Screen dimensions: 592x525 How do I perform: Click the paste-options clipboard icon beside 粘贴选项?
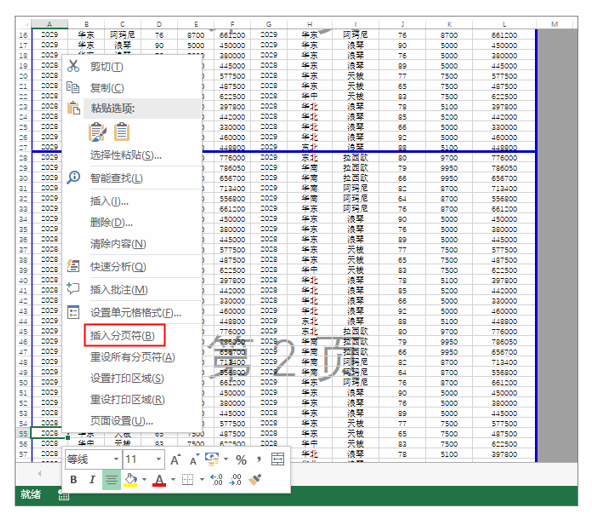tap(74, 108)
